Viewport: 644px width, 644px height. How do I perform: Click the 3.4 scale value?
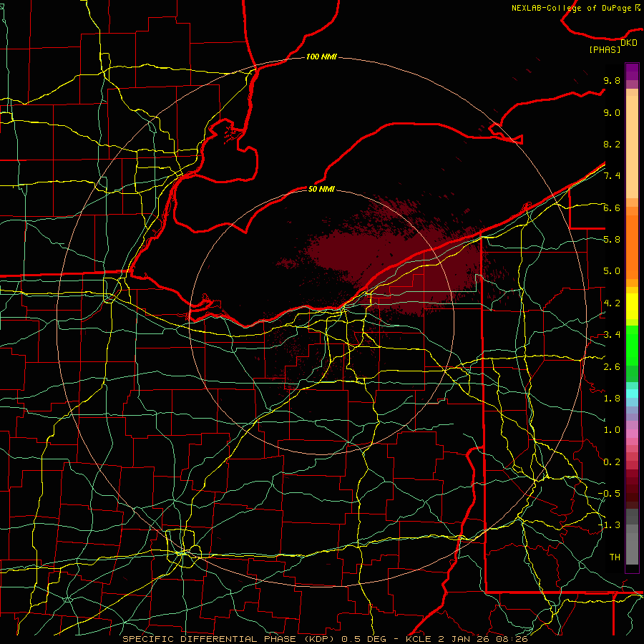[x=612, y=335]
